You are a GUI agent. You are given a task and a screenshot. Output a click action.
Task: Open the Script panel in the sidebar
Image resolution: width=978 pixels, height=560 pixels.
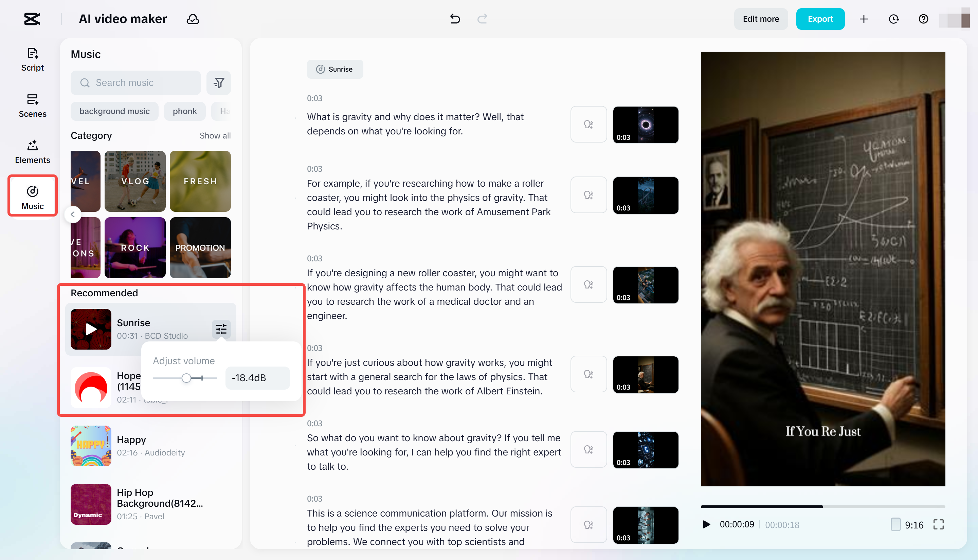click(32, 58)
